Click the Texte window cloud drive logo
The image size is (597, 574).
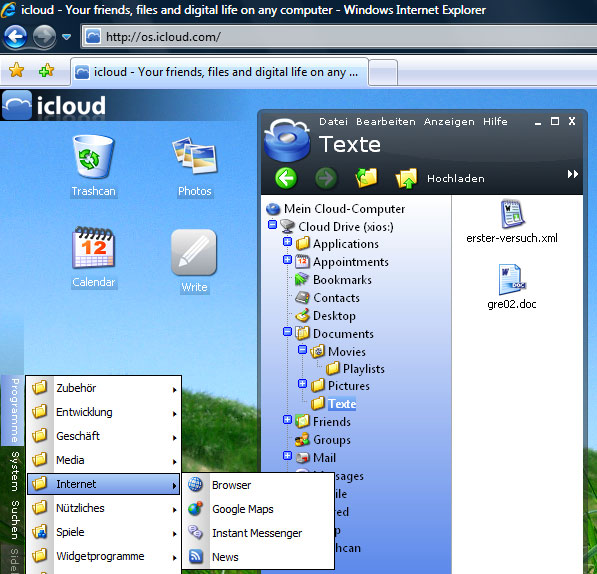287,140
